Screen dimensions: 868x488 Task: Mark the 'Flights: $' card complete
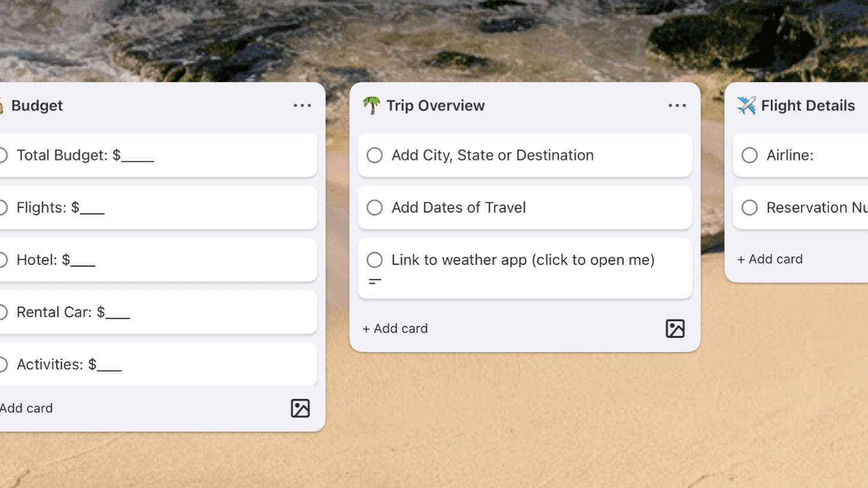click(x=3, y=208)
